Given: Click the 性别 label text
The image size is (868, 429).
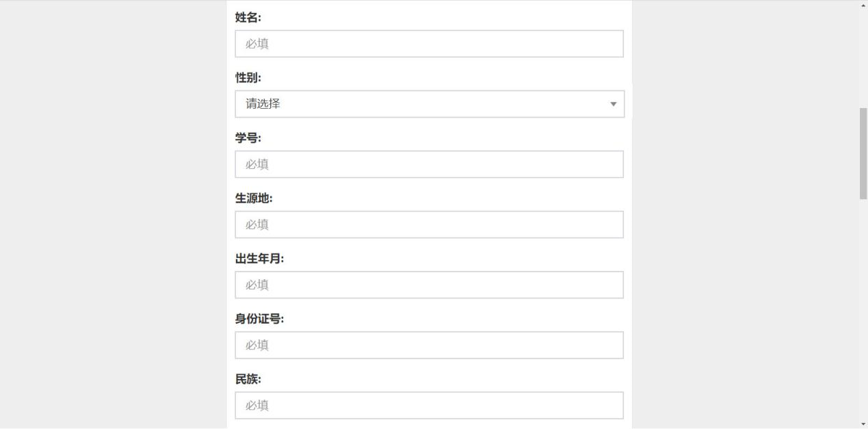Looking at the screenshot, I should click(x=248, y=78).
